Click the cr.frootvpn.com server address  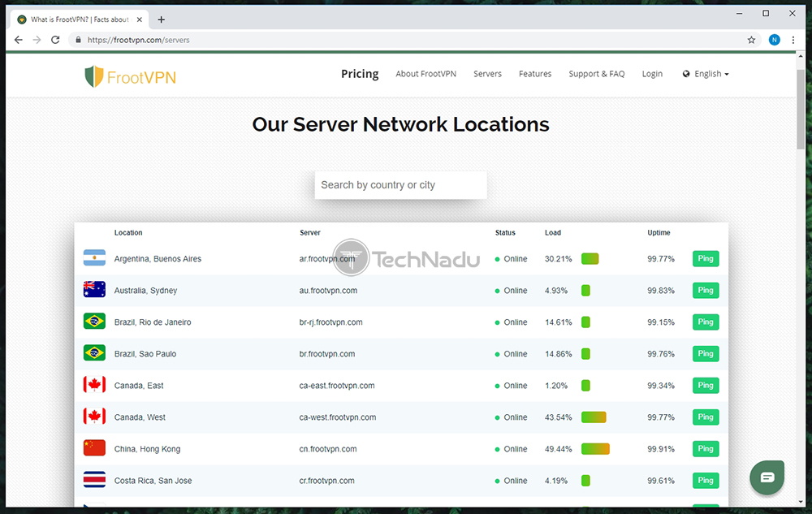point(326,481)
